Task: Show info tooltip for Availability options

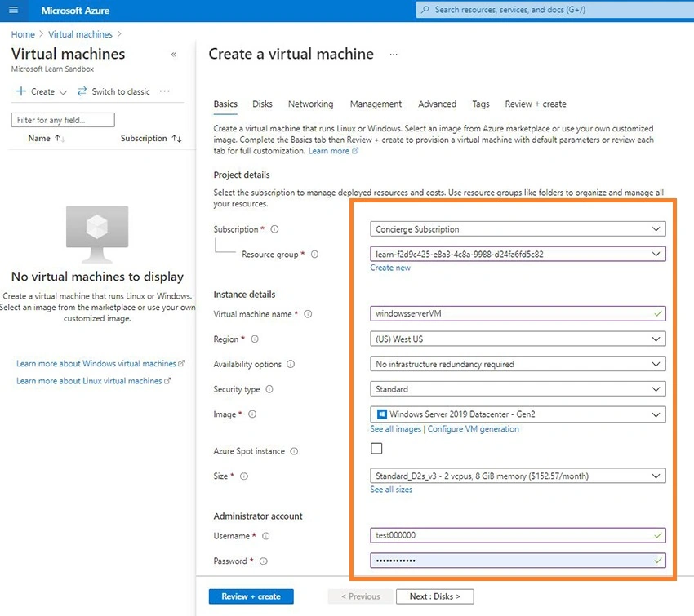Action: [291, 364]
